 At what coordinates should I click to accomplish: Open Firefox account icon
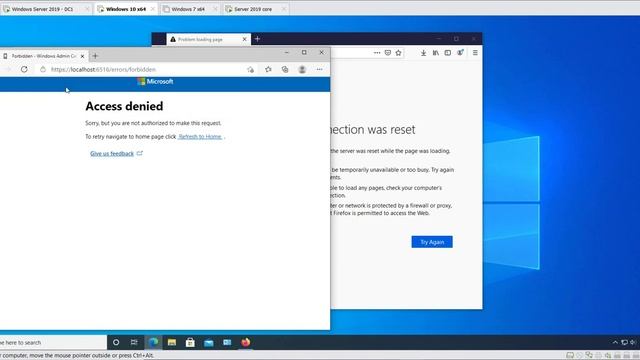(460, 53)
